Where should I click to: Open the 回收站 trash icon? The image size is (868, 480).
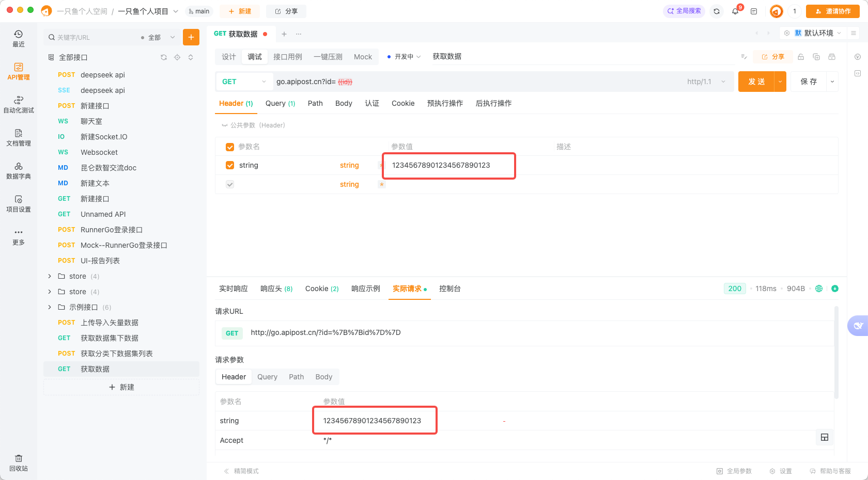19,463
